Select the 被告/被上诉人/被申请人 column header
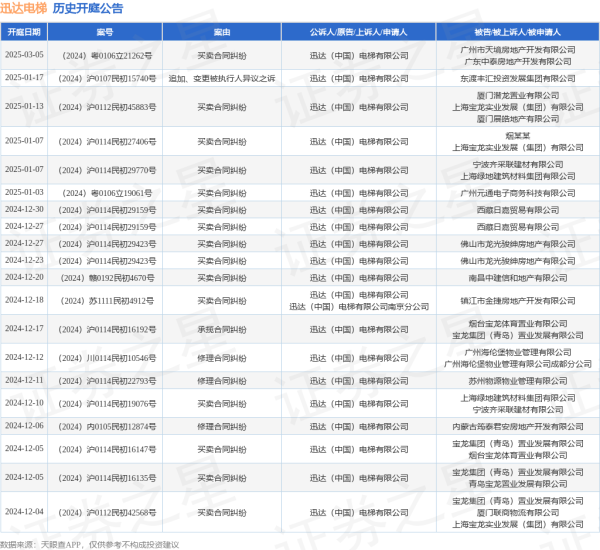Screen dimensions: 600x550 (519, 32)
